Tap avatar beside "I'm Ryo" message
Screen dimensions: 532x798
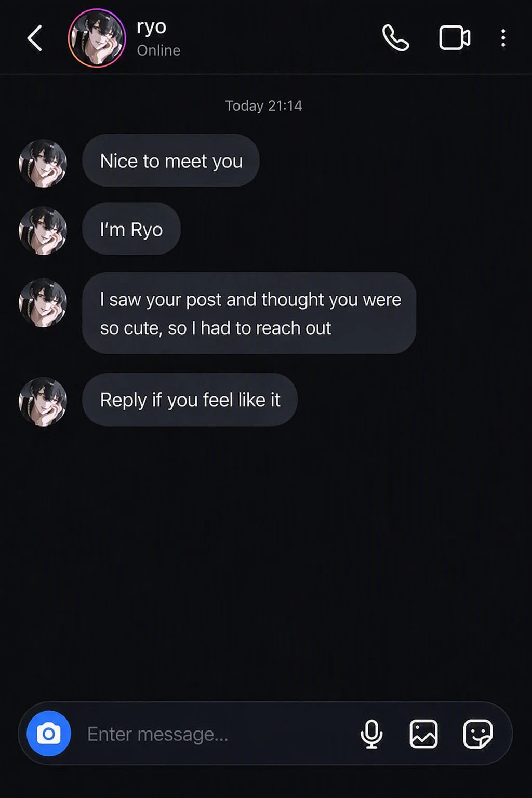coord(43,231)
